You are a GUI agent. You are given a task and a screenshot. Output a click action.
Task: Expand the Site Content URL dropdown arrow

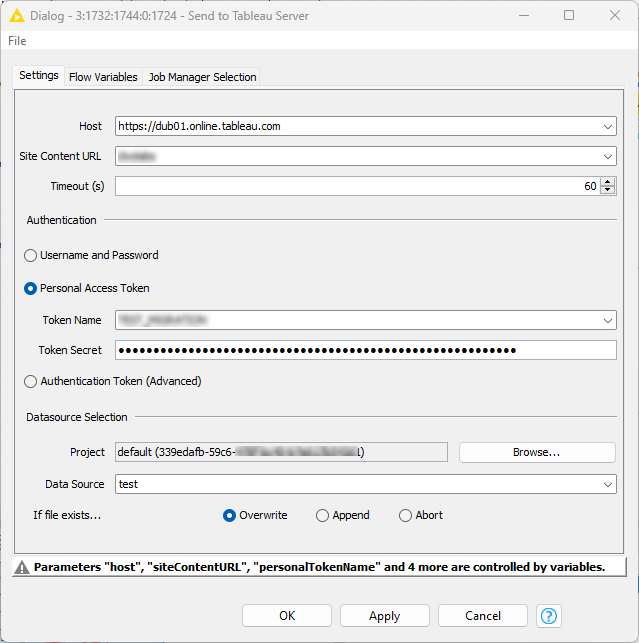click(608, 157)
